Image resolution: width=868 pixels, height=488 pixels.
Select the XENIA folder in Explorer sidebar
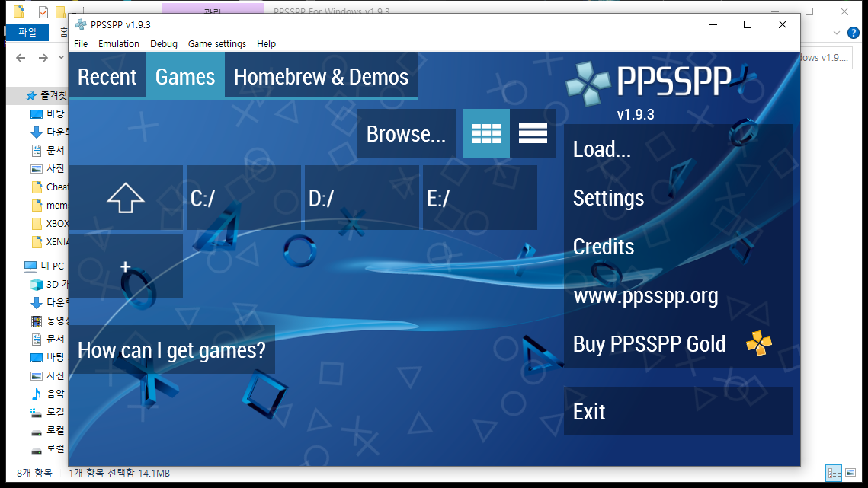pyautogui.click(x=50, y=242)
